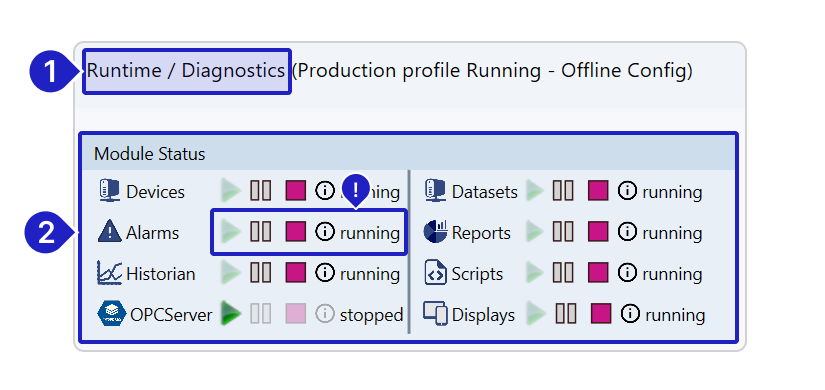
Task: Click the OPCServer hexagon icon
Action: 112,314
